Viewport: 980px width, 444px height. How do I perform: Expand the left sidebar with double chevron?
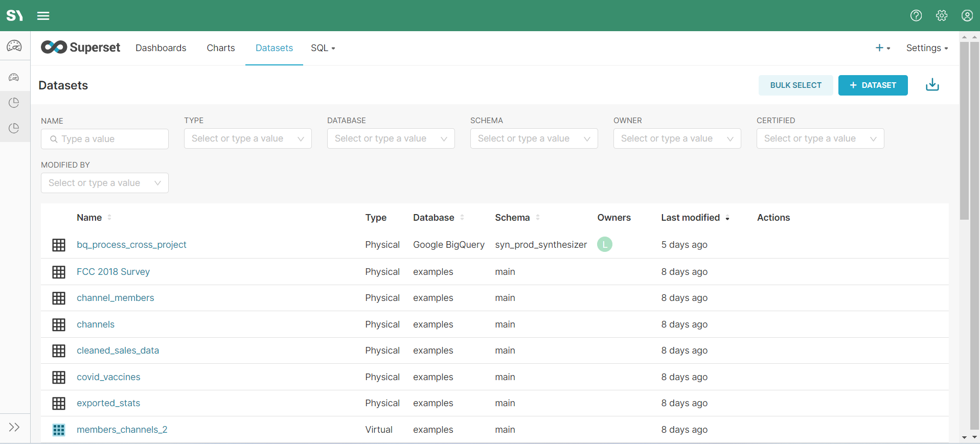pyautogui.click(x=14, y=427)
